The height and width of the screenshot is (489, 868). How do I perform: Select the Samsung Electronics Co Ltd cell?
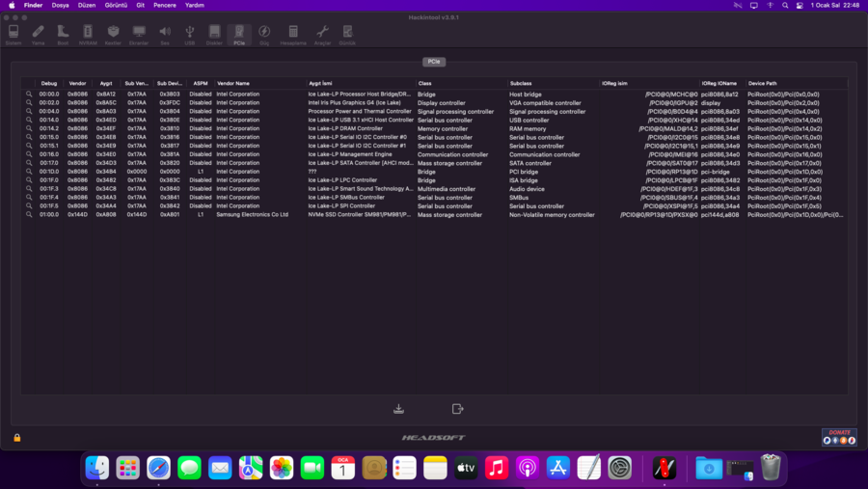click(253, 214)
